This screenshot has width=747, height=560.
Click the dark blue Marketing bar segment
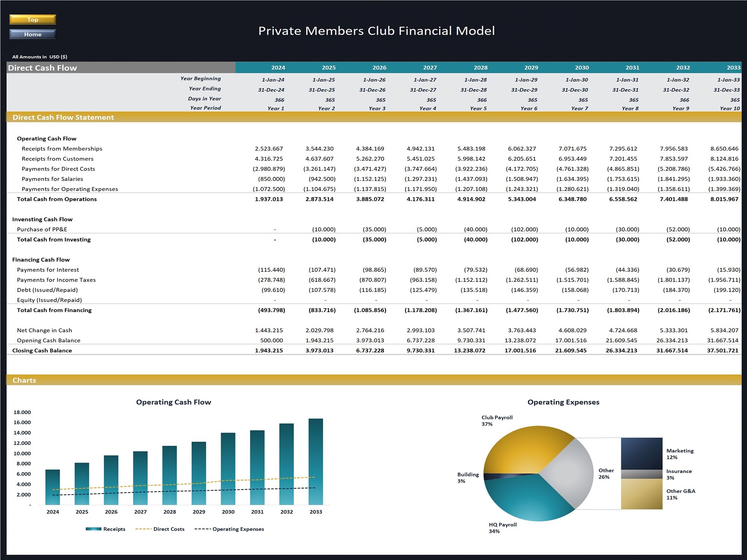click(x=642, y=454)
